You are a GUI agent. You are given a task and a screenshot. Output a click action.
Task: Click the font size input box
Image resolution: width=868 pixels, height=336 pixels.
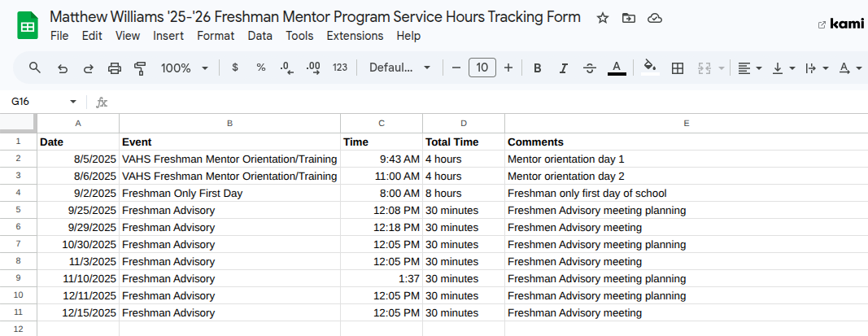pyautogui.click(x=482, y=68)
